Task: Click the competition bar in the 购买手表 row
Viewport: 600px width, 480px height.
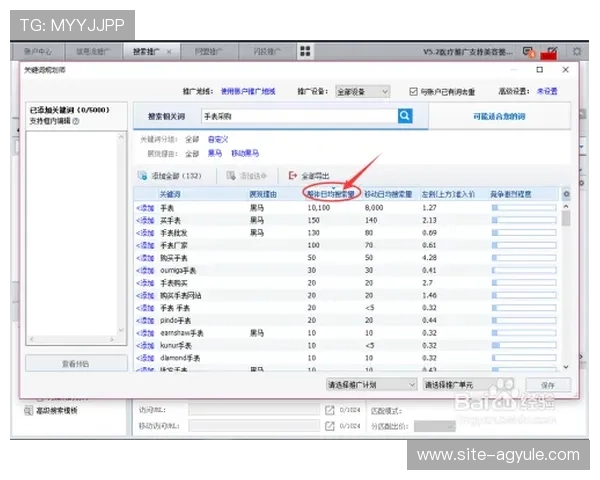Action: (x=524, y=258)
